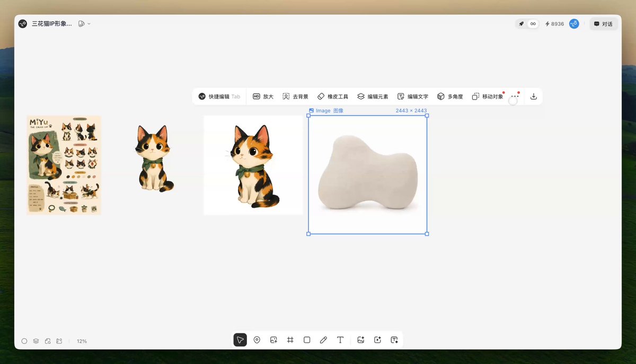
Task: Click 去背景 remove background
Action: [295, 96]
